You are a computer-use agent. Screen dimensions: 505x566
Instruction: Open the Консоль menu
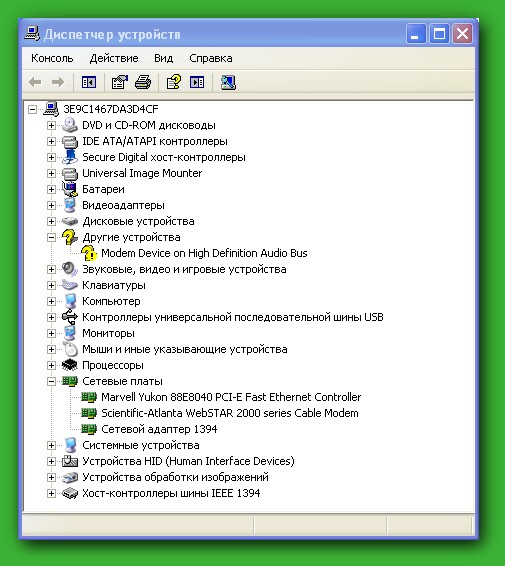click(x=52, y=58)
